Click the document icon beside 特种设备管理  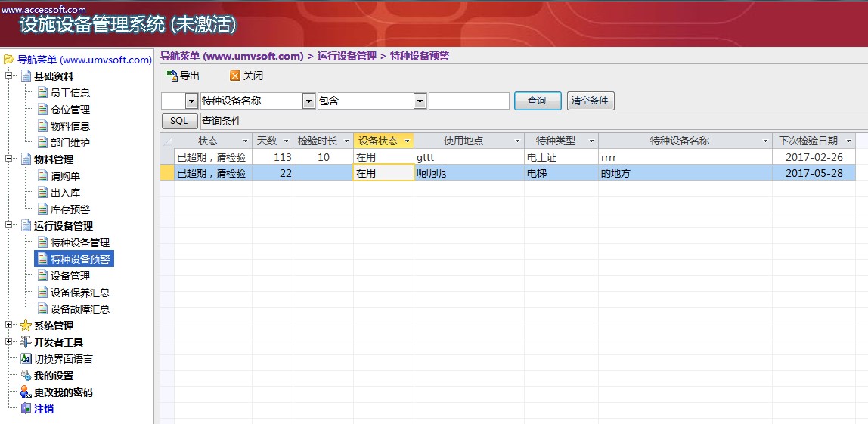tap(42, 243)
